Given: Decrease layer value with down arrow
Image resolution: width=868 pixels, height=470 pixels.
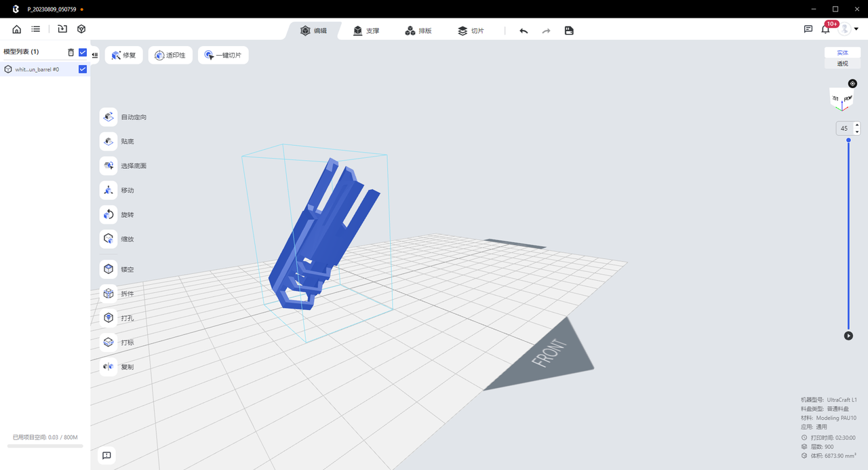Looking at the screenshot, I should 857,132.
